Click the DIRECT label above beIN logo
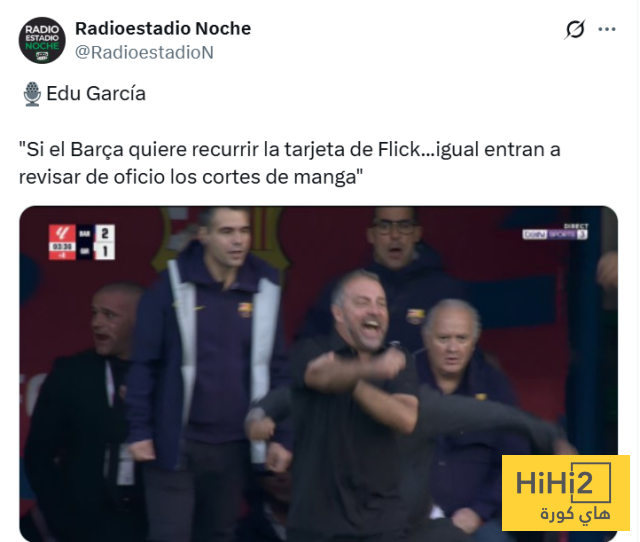Viewport: 640px width, 542px height. [576, 226]
